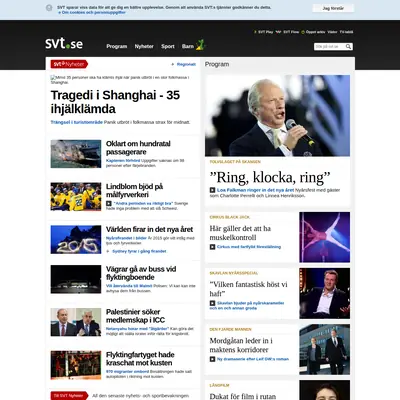Viewport: 400px width, 400px height.
Task: Open Trängsel i turistområde link
Action: [77, 122]
